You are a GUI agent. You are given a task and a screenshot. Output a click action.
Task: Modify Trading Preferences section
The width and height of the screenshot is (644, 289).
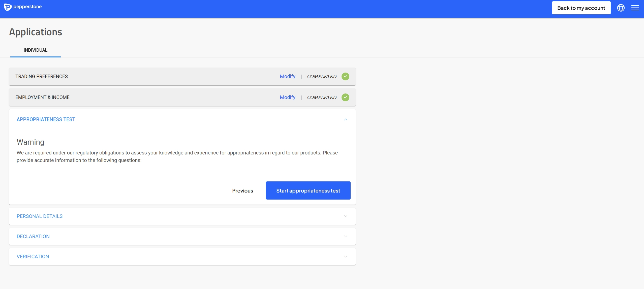point(288,76)
